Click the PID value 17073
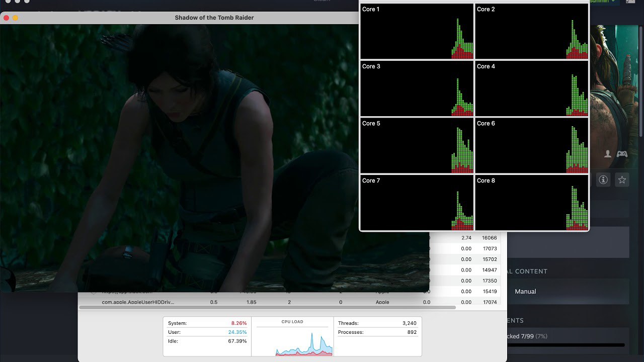The width and height of the screenshot is (644, 362). pyautogui.click(x=490, y=248)
